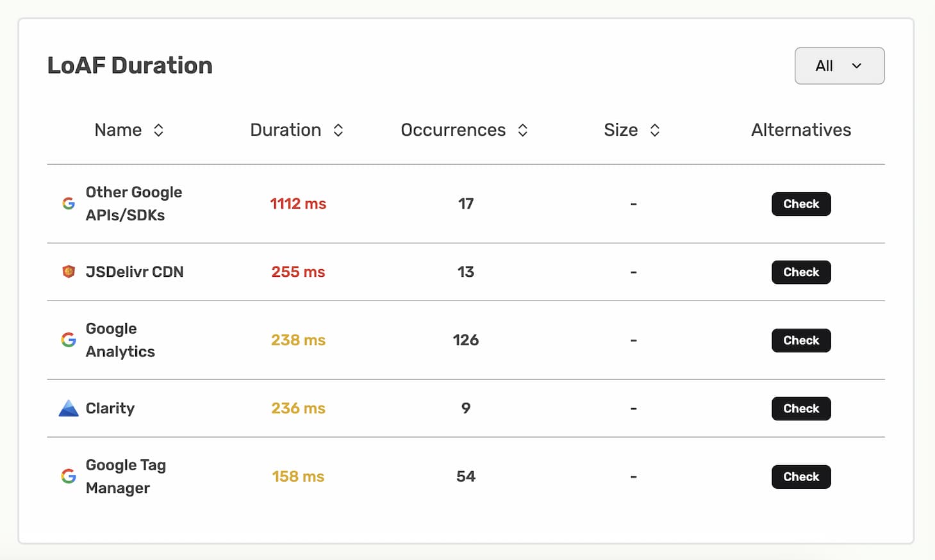The image size is (935, 560).
Task: Click Google logo beside Google Tag Manager
Action: click(x=69, y=477)
